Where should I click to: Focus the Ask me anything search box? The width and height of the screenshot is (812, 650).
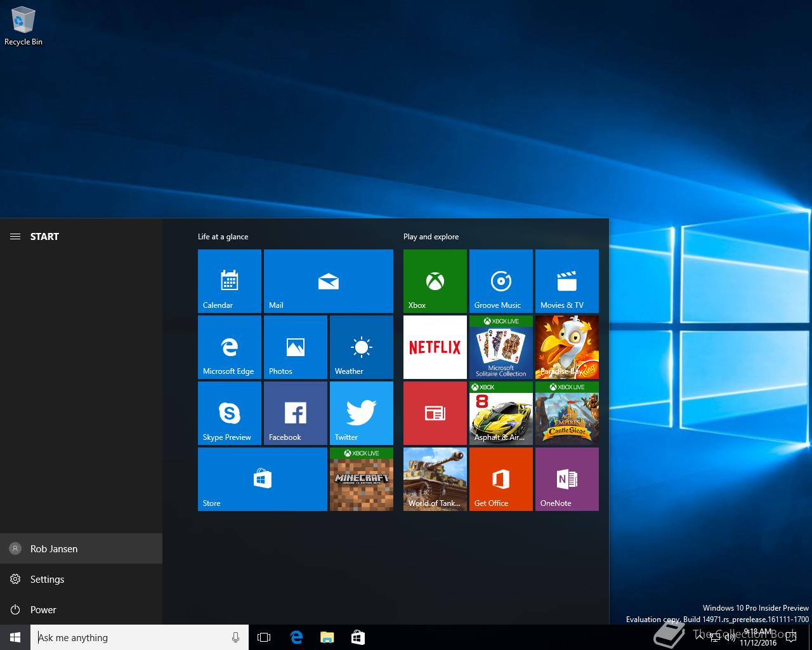click(140, 637)
